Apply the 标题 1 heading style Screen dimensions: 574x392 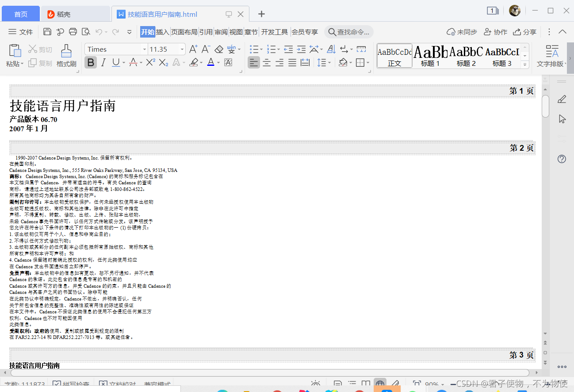[430, 56]
